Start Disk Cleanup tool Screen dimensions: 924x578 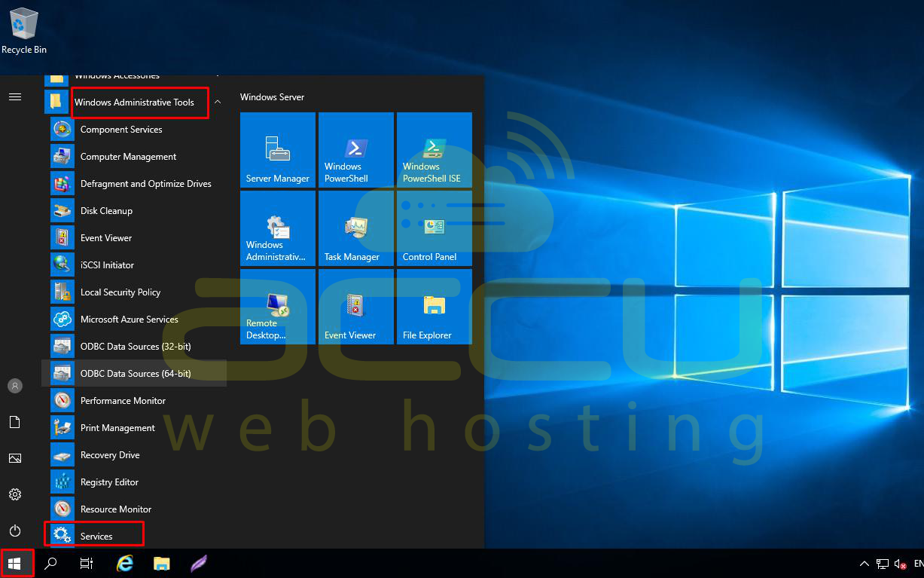pos(136,211)
